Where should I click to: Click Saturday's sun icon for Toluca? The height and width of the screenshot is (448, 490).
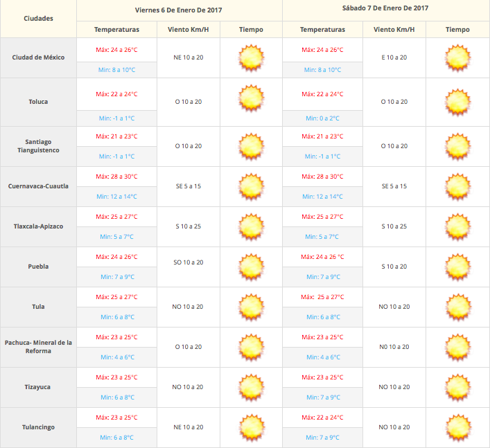pyautogui.click(x=457, y=102)
